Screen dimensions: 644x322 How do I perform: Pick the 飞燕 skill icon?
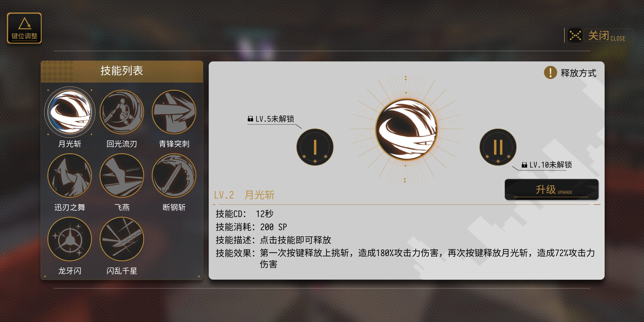click(122, 176)
